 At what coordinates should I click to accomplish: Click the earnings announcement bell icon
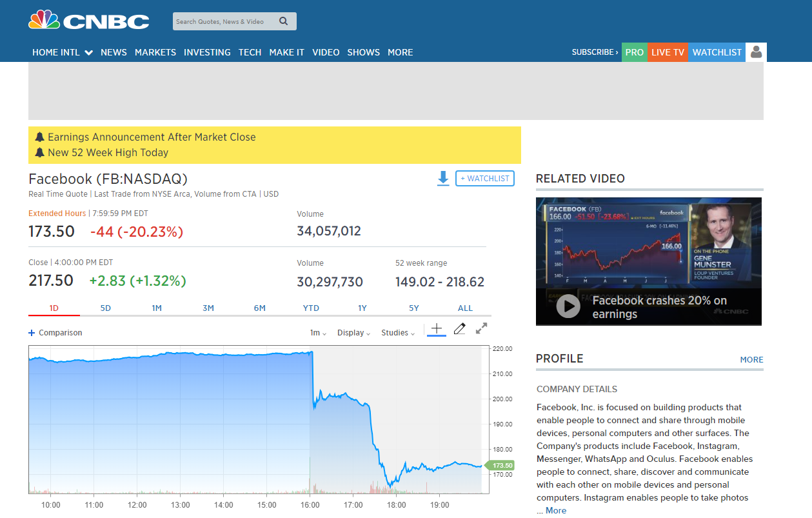pyautogui.click(x=39, y=137)
